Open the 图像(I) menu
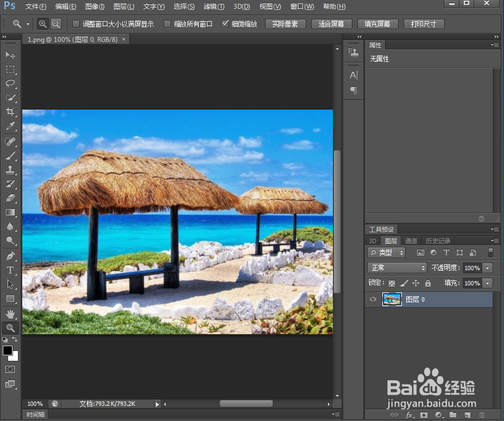Image resolution: width=504 pixels, height=421 pixels. (95, 7)
